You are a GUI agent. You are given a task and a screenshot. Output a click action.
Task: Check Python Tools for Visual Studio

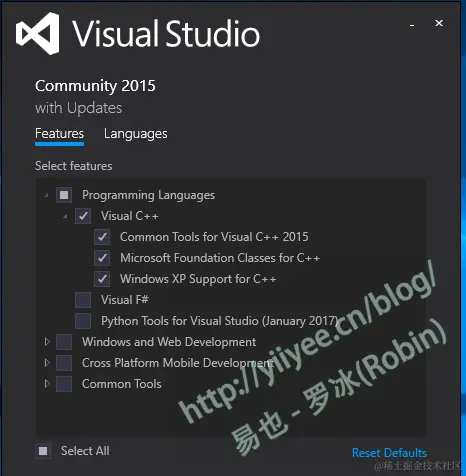click(83, 321)
